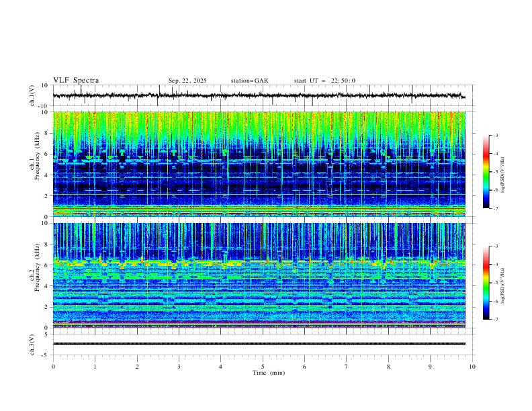The image size is (532, 411).
Task: Select the "start UT = 22:50:0" text
Action: click(x=324, y=81)
